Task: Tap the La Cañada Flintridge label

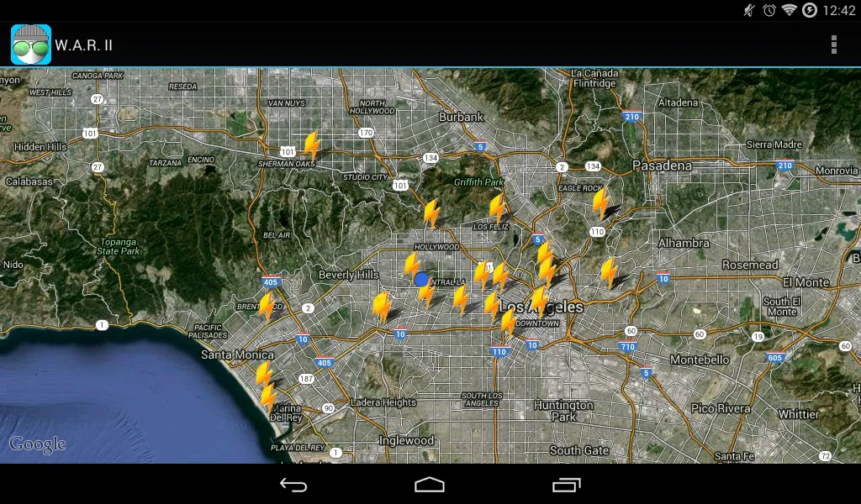Action: coord(594,78)
